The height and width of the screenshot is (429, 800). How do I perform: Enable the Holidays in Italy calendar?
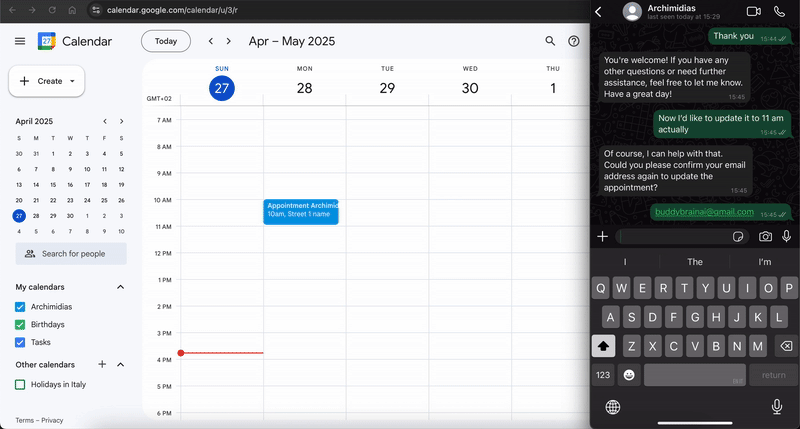tap(20, 385)
